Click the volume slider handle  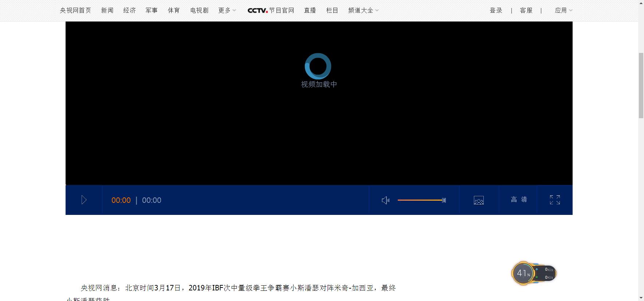(x=444, y=200)
